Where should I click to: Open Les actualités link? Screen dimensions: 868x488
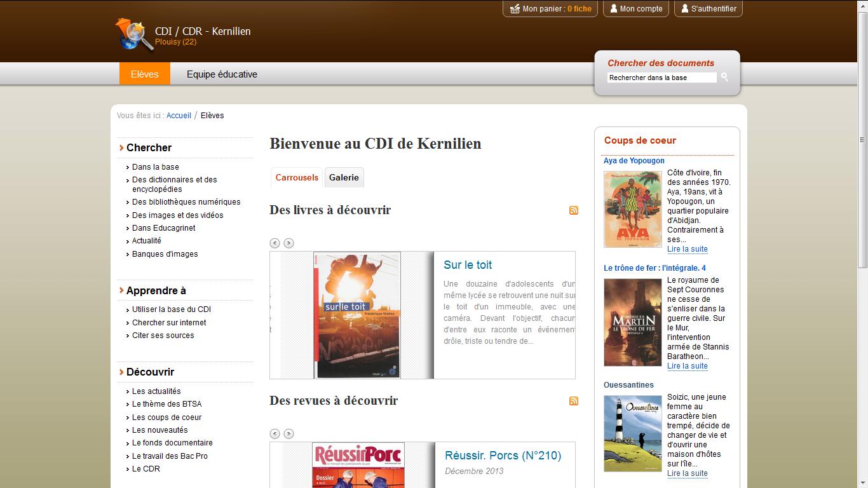(x=156, y=391)
